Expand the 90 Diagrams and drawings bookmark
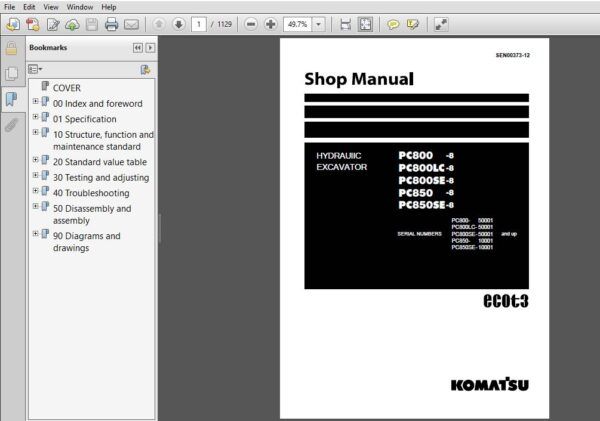Viewport: 600px width, 421px height. tap(36, 233)
